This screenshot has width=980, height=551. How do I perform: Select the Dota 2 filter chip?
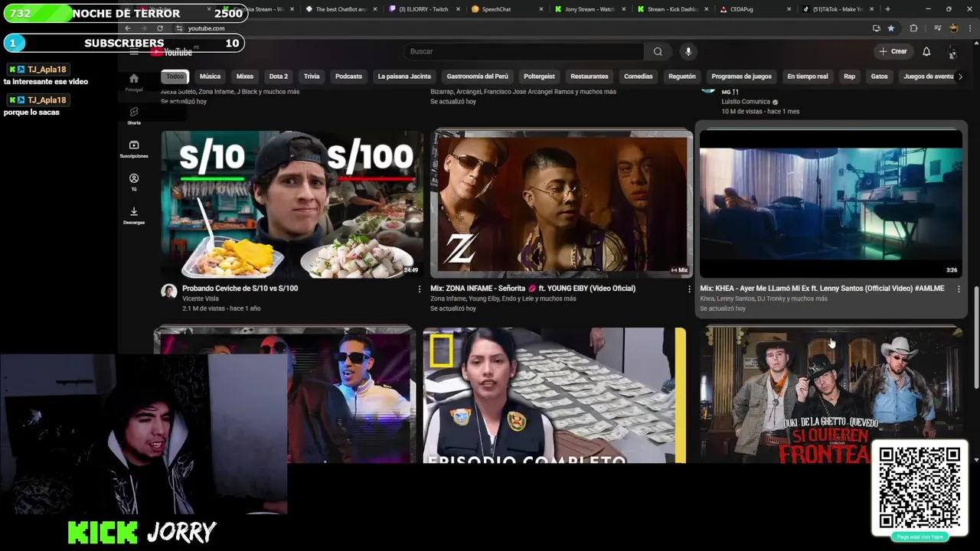(x=279, y=77)
